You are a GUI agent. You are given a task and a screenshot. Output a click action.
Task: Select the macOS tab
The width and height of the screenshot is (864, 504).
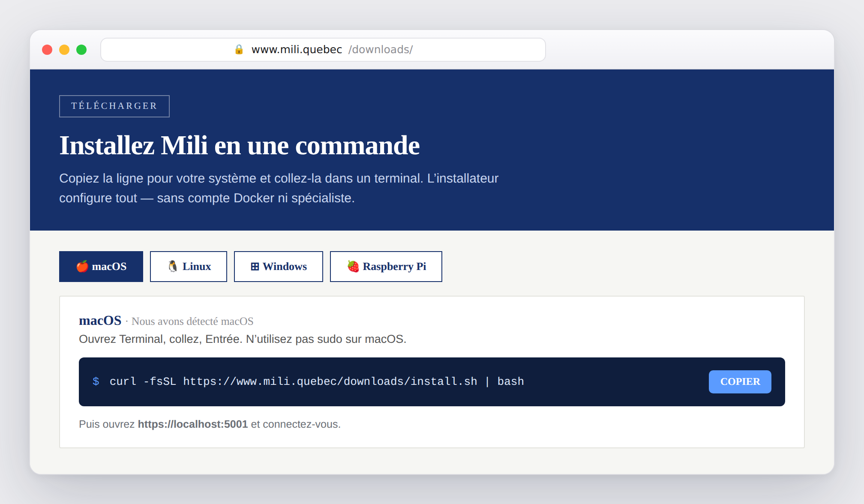coord(101,267)
